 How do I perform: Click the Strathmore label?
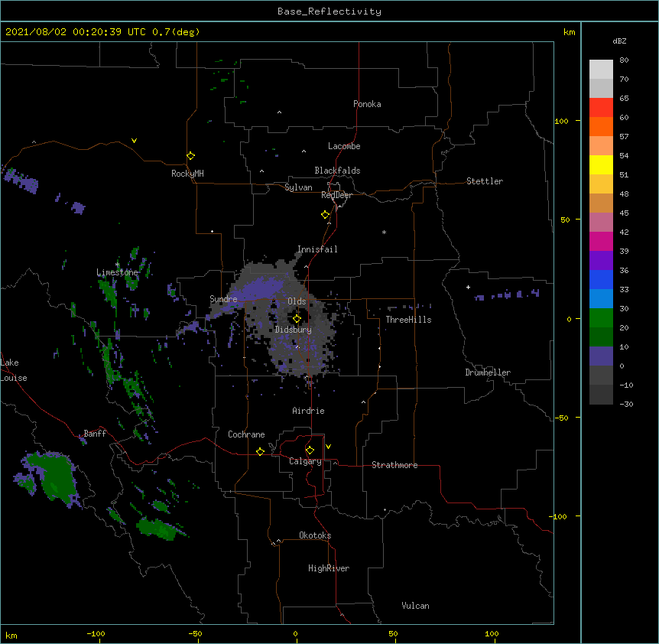click(394, 465)
